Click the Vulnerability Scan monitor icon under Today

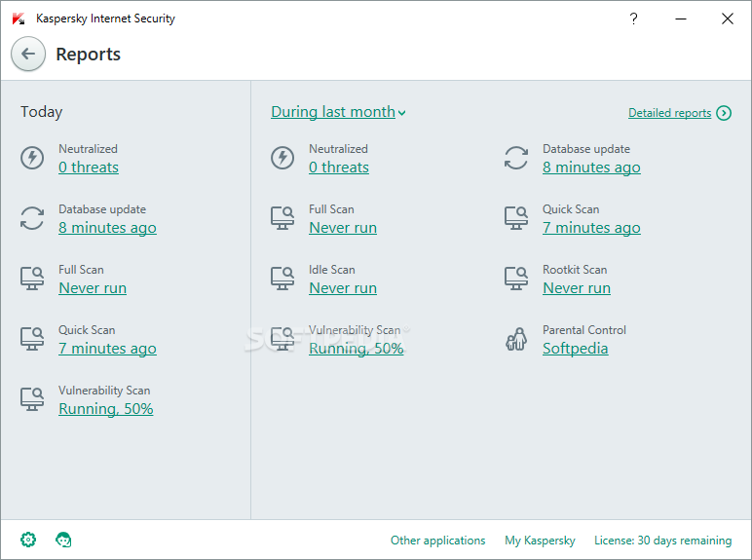click(x=32, y=399)
